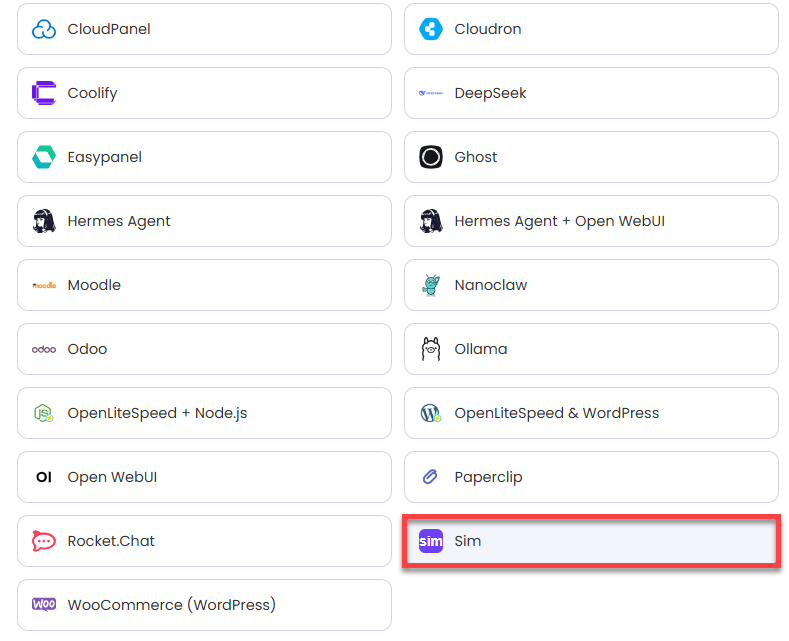Click the 'Nanoclaw' text label

(x=491, y=285)
